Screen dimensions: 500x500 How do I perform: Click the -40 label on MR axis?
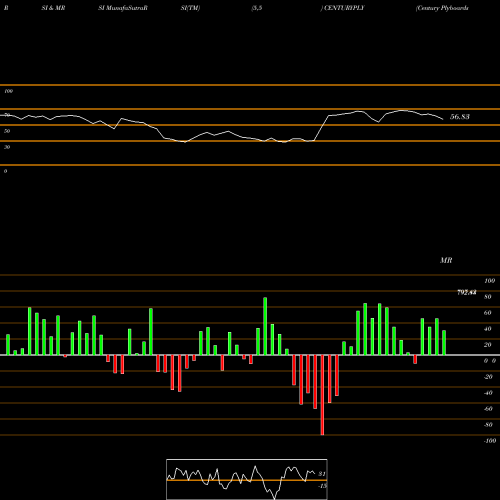pos(488,393)
